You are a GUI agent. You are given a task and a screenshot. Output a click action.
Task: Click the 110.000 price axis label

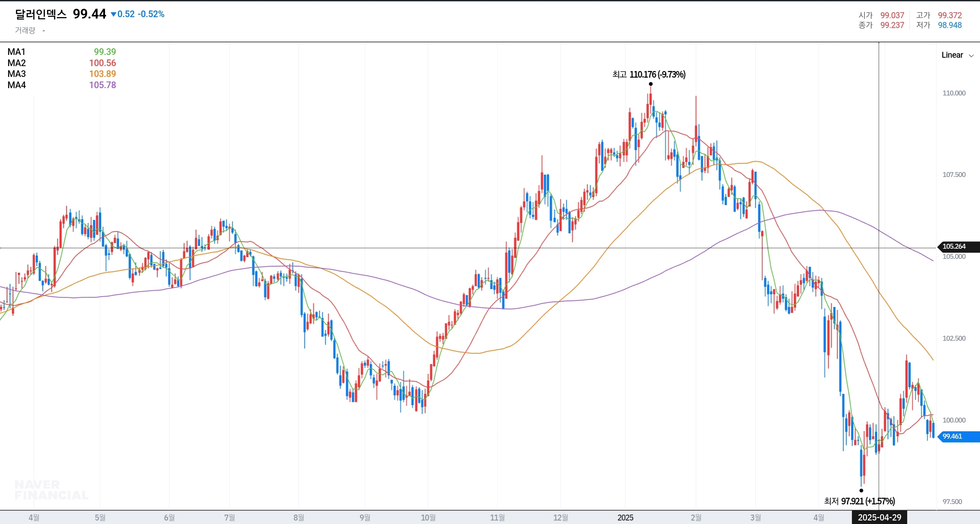tap(954, 93)
